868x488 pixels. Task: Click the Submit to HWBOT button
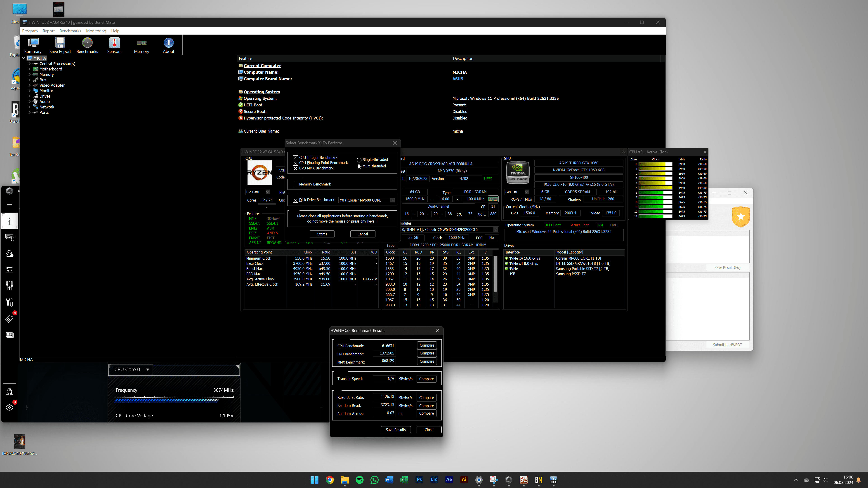pos(727,345)
